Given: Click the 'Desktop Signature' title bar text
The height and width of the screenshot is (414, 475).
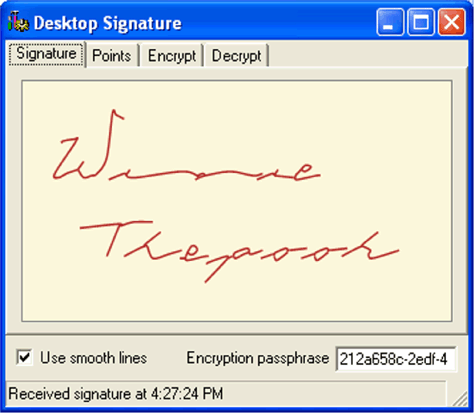Looking at the screenshot, I should pyautogui.click(x=108, y=24).
